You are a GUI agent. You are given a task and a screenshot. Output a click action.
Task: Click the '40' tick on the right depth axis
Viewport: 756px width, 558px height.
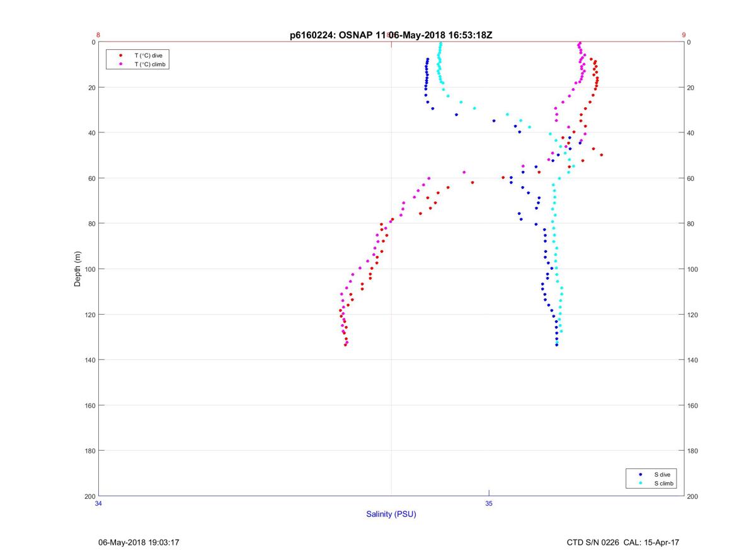pos(690,133)
